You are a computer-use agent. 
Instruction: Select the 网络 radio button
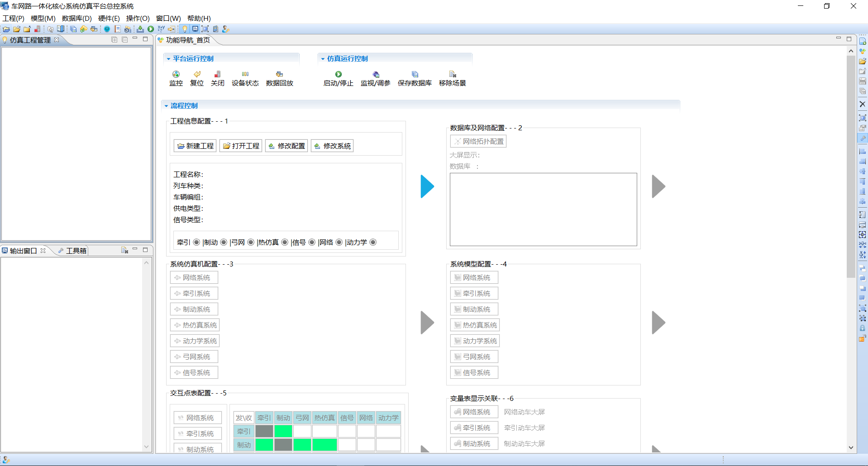click(339, 242)
